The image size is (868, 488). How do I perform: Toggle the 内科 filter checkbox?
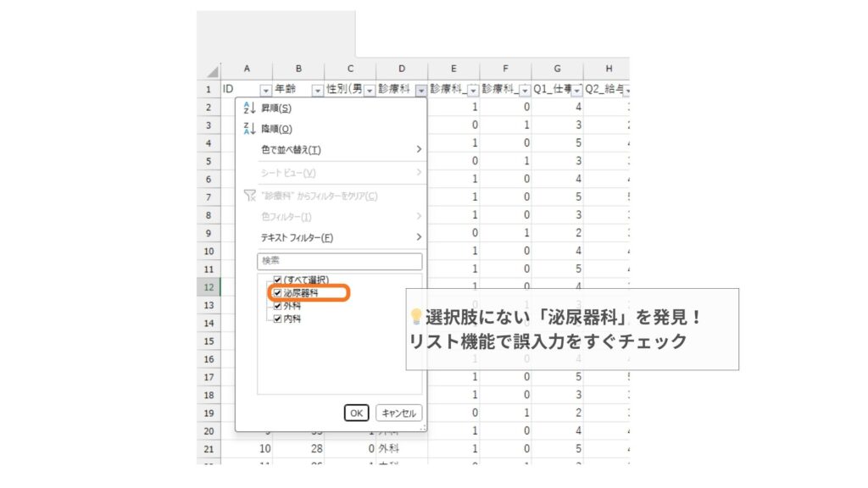click(277, 319)
